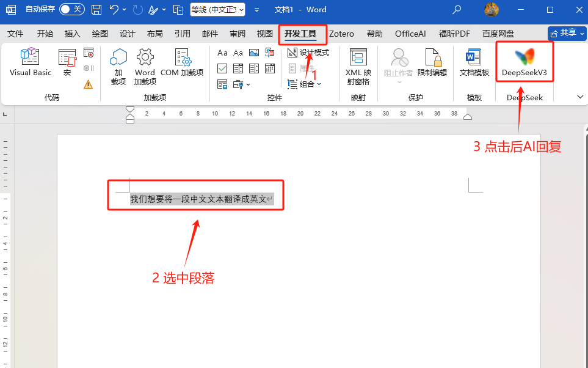Open the 宏 macros dialog
Viewport: 588px width, 368px height.
point(67,62)
